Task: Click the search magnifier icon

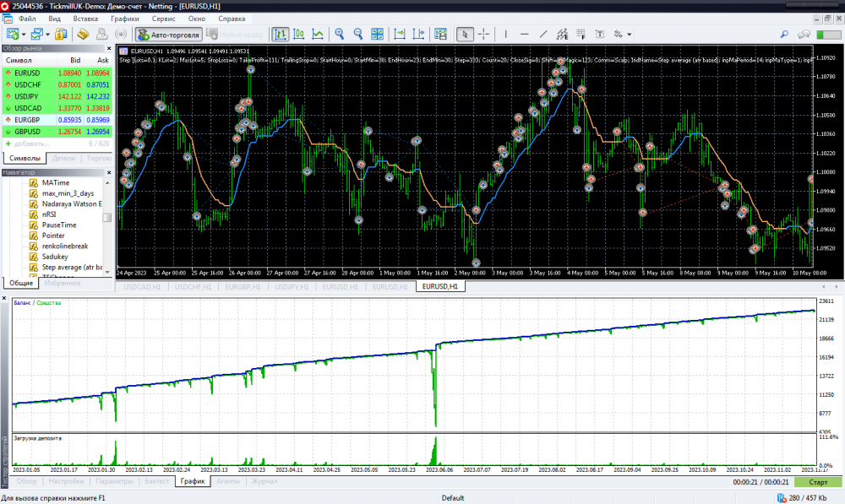Action: click(783, 35)
